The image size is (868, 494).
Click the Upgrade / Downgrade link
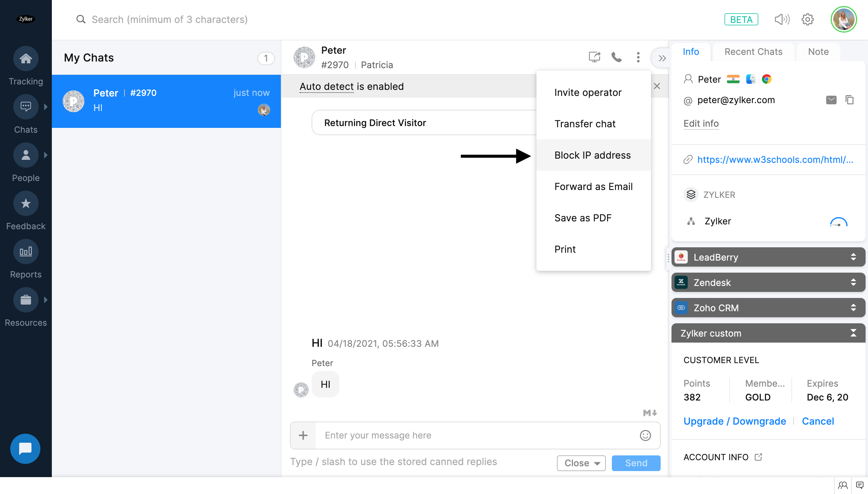click(x=734, y=421)
